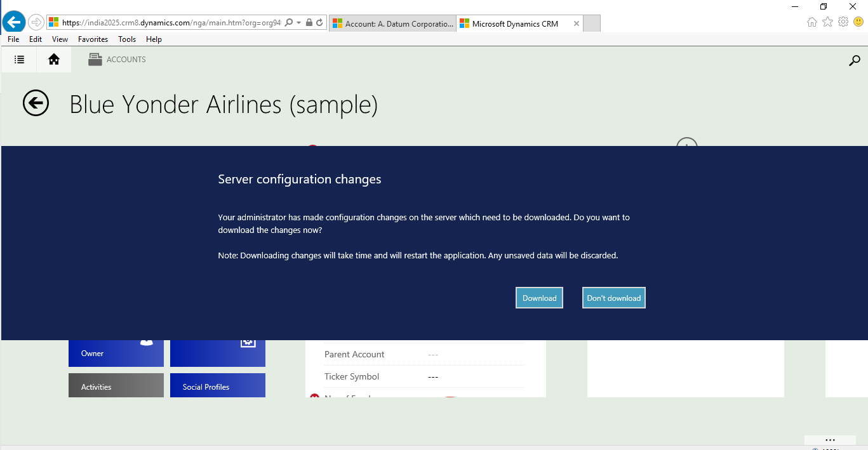Restore down the browser window
The image size is (868, 450).
(x=824, y=6)
